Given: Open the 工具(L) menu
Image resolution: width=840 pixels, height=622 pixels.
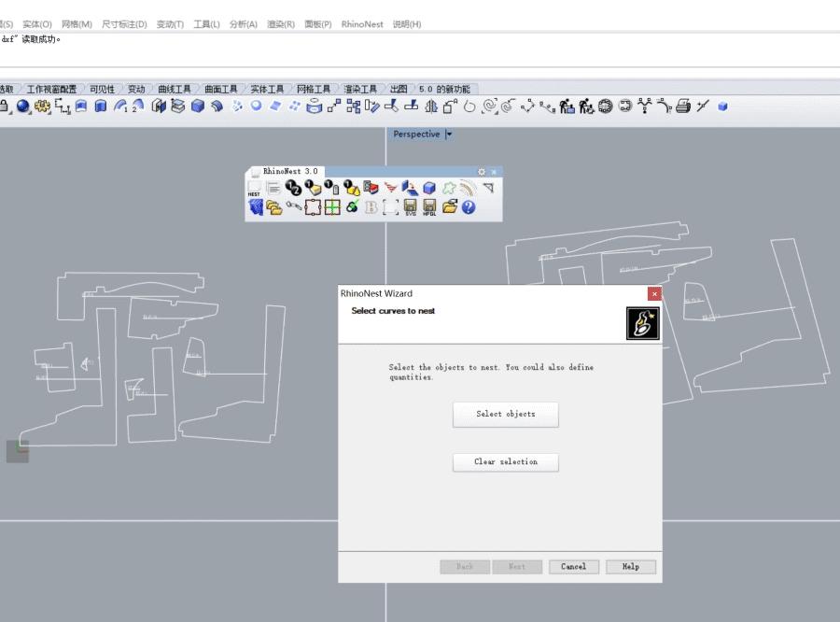Looking at the screenshot, I should click(207, 24).
